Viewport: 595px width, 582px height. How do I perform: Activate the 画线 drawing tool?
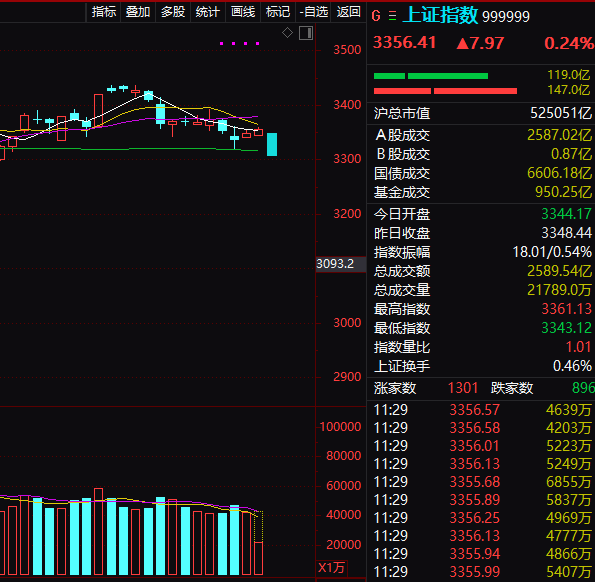(x=243, y=12)
